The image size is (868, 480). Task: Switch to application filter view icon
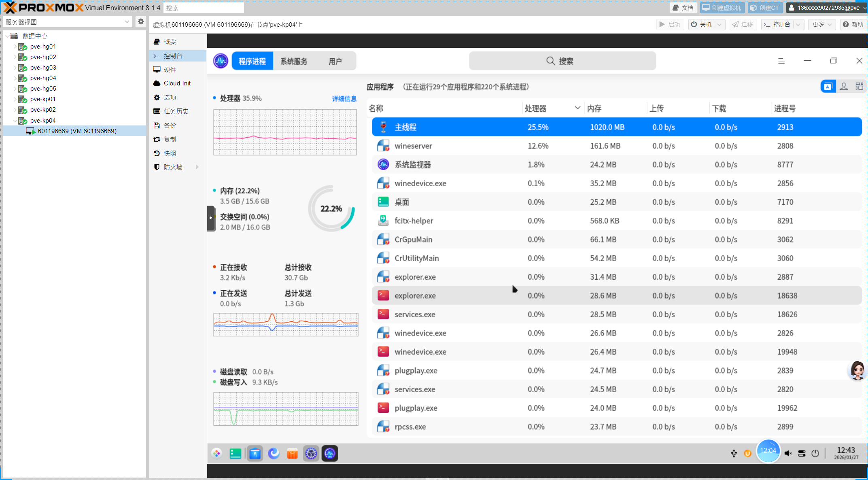pyautogui.click(x=828, y=87)
